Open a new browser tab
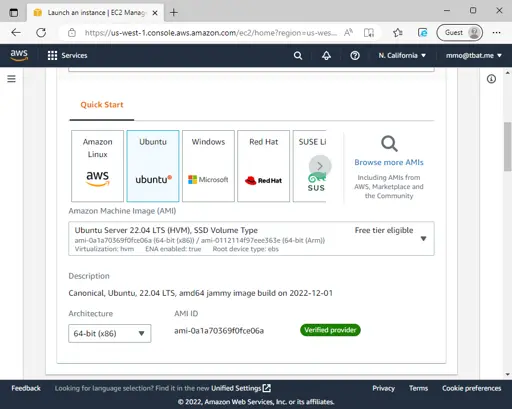Screen dimensions: 512x409 pos(174,13)
